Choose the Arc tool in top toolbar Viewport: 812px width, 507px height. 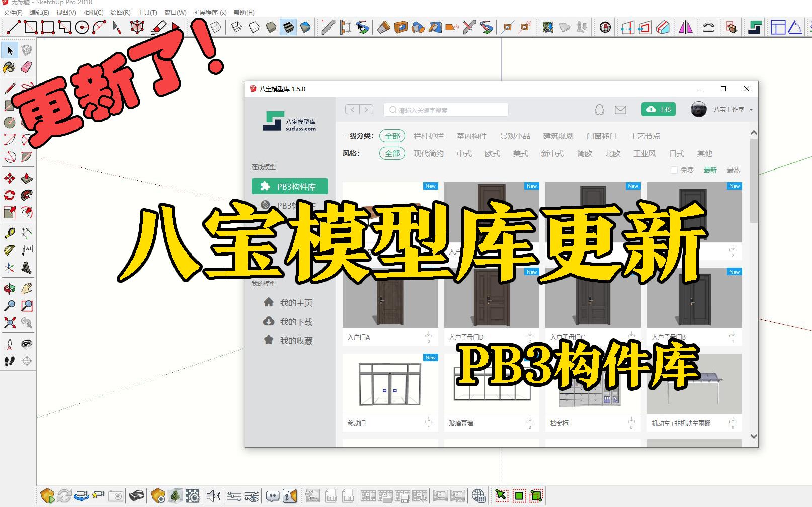99,27
